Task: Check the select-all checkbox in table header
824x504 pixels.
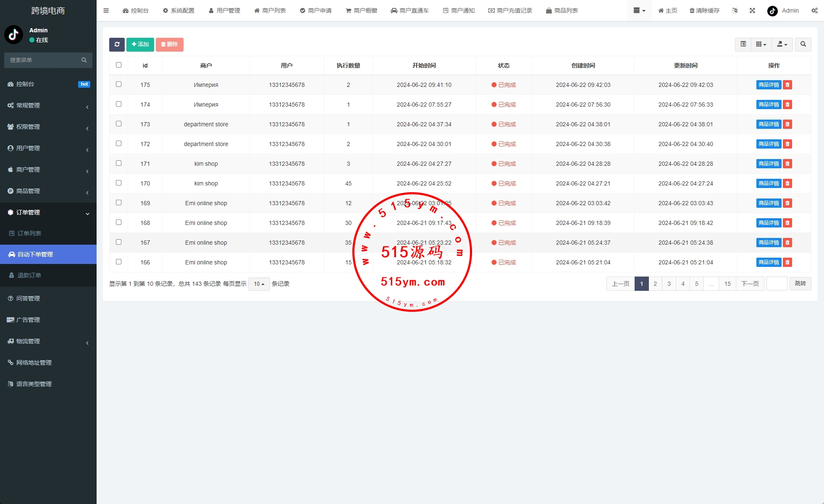Action: (118, 65)
